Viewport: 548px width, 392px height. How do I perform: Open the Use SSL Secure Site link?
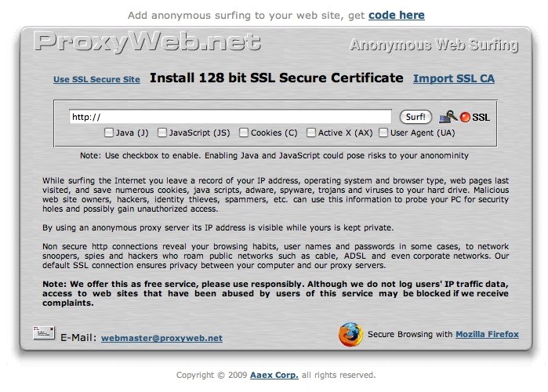click(x=96, y=79)
